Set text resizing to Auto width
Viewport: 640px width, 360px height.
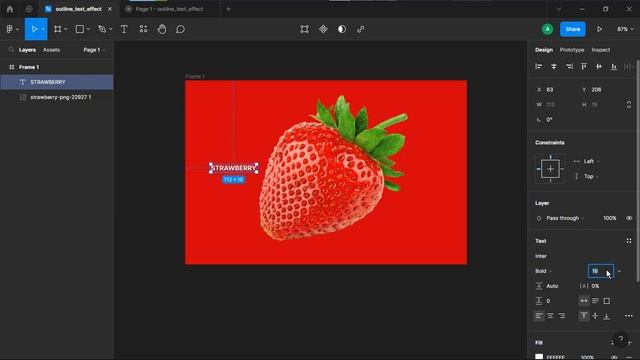[x=584, y=301]
